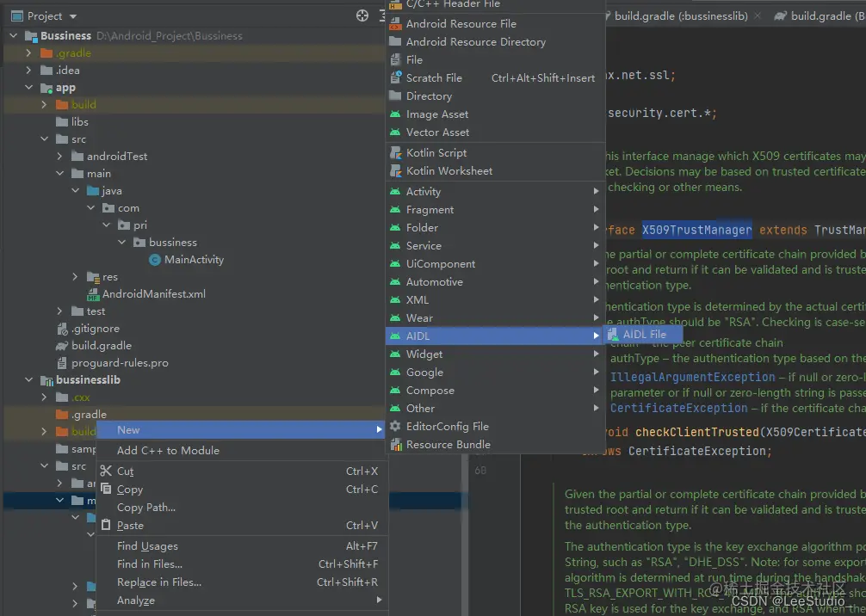Close the build.gradle (:bussinesslib) tab
Viewport: 866px width, 616px height.
tap(758, 16)
